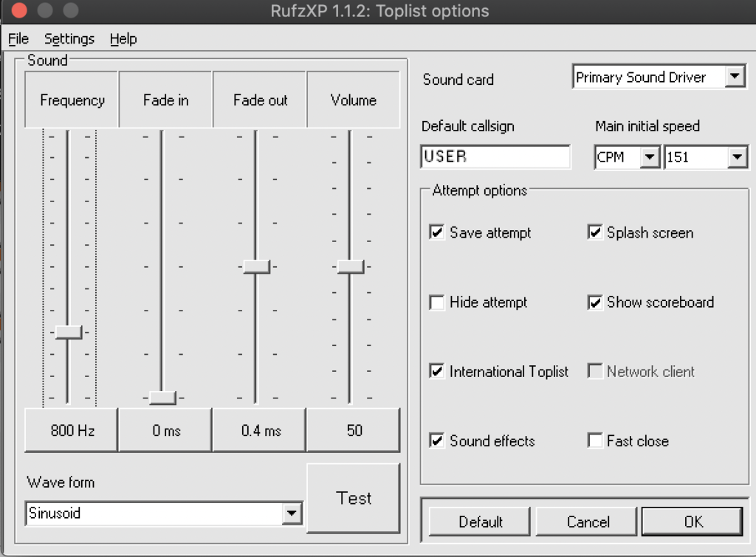Open the File menu
Viewport: 756px width, 557px height.
point(18,39)
